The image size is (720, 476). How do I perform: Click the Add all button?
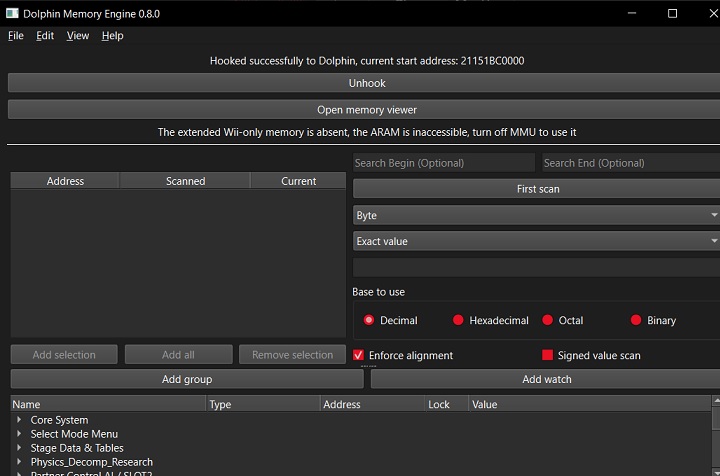[x=179, y=354]
